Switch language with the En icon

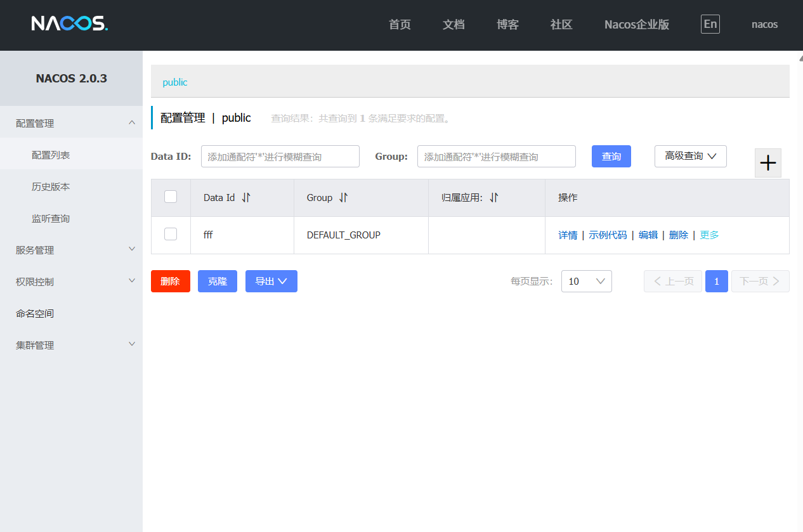[x=710, y=24]
